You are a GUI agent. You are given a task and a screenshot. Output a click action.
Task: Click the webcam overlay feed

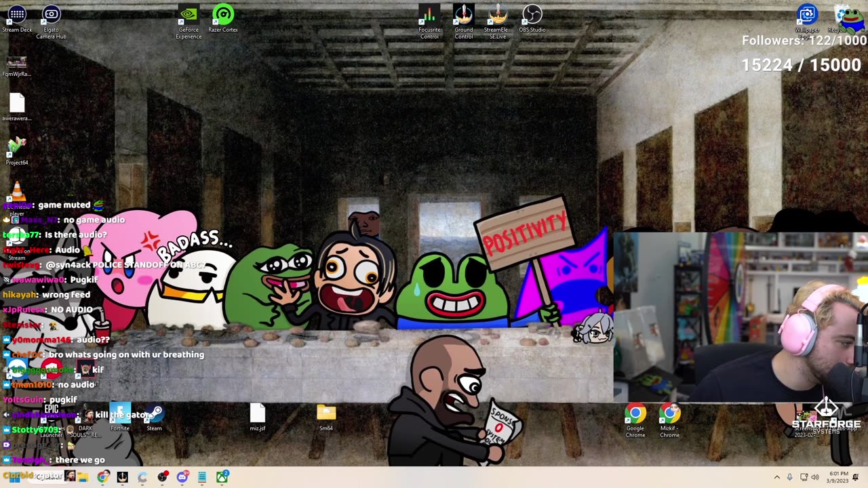tap(741, 318)
